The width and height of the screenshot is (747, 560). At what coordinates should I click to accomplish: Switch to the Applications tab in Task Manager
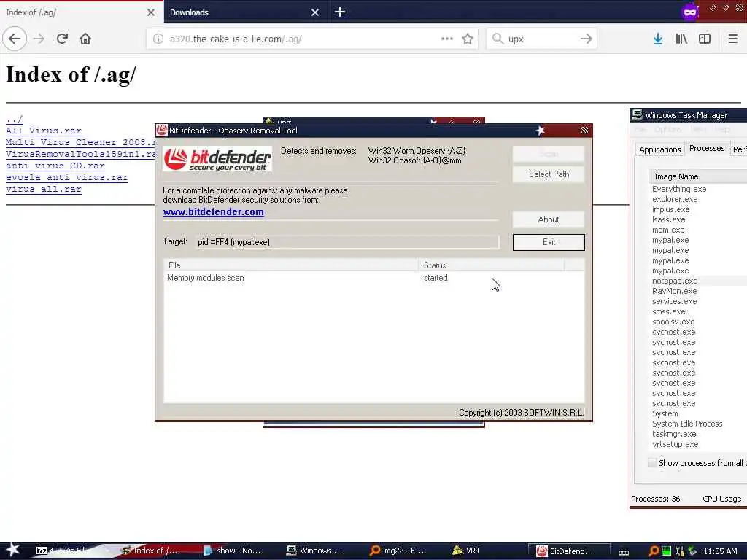pos(659,149)
